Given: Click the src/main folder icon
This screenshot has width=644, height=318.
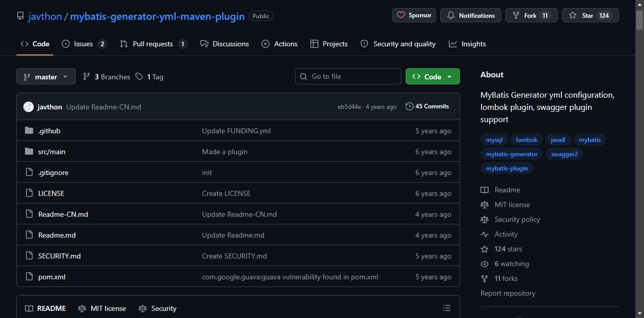Looking at the screenshot, I should [29, 152].
